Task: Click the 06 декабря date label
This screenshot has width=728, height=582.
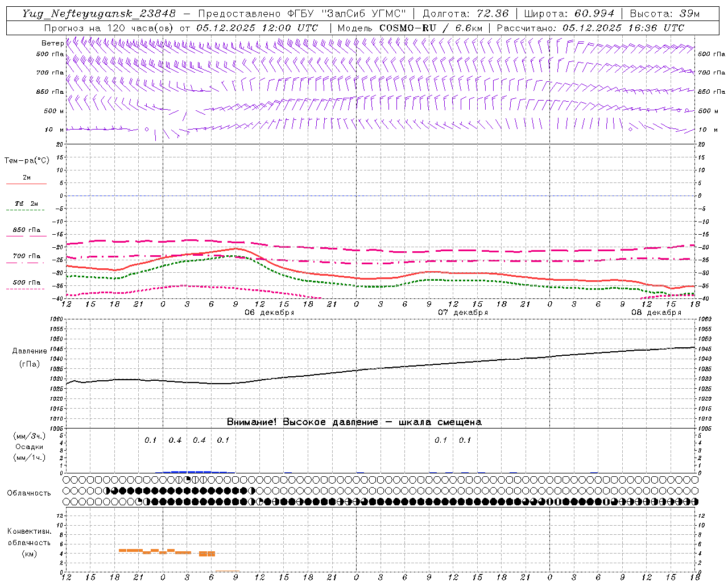Action: pyautogui.click(x=269, y=313)
